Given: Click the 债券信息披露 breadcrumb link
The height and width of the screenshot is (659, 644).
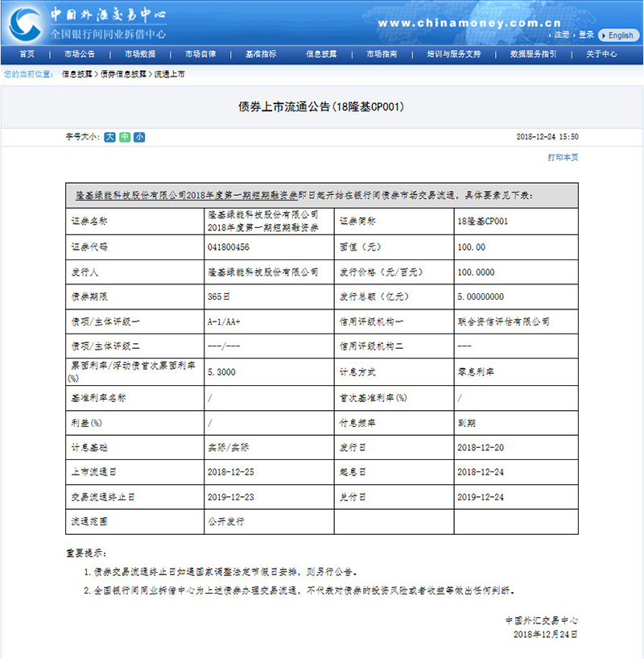Looking at the screenshot, I should tap(124, 73).
